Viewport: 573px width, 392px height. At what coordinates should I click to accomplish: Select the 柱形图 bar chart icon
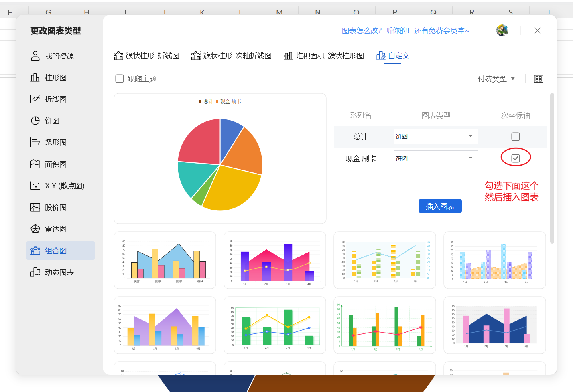35,77
